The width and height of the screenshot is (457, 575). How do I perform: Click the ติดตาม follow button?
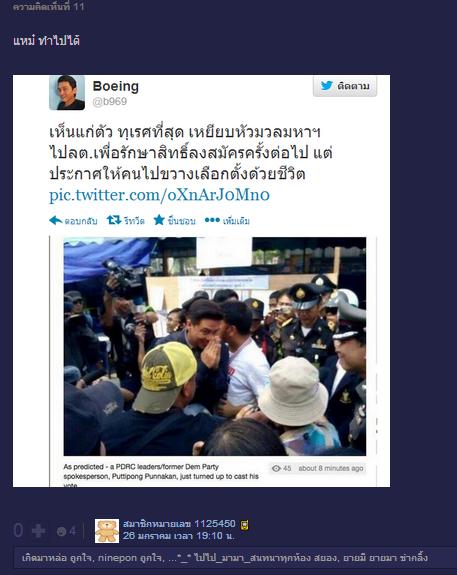(x=345, y=86)
